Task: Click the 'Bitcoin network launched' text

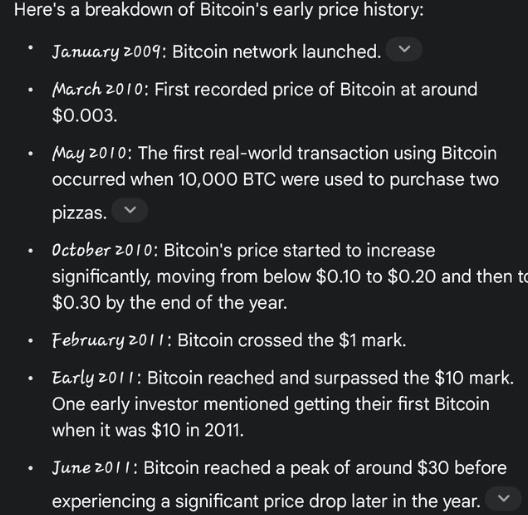Action: (x=275, y=52)
